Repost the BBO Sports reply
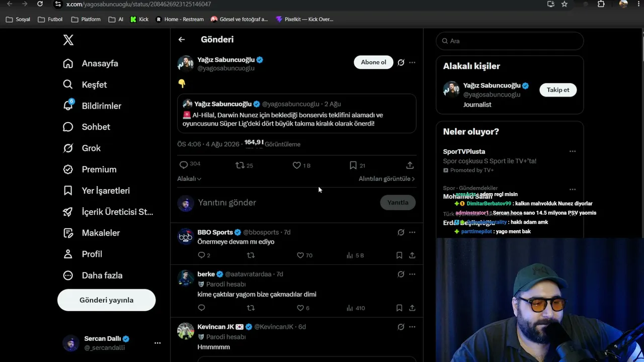Screen dimensions: 644x362 tap(251, 255)
